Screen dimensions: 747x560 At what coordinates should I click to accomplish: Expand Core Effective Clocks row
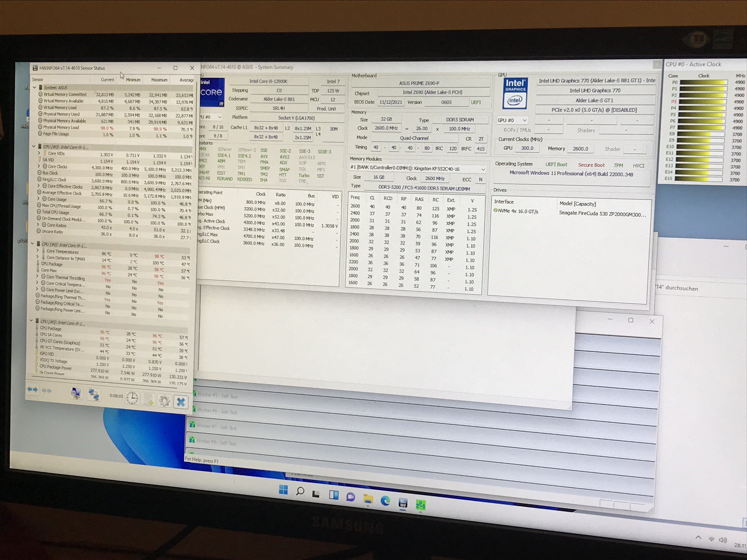[39, 186]
